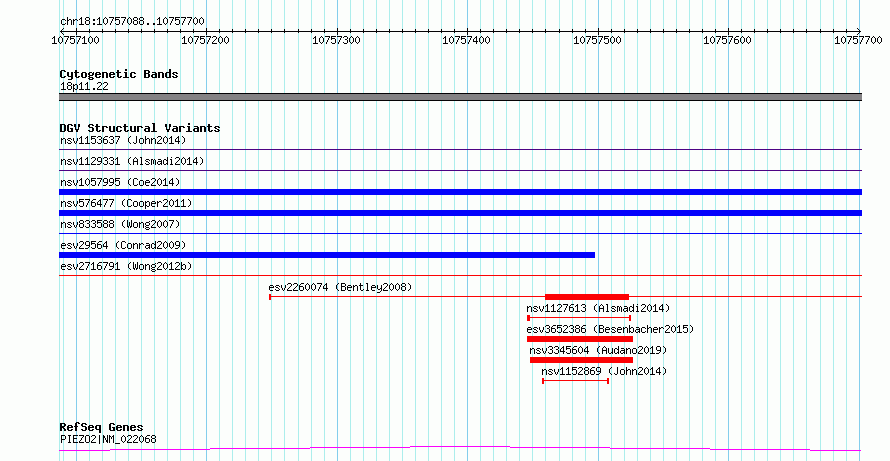
Task: Click the red bar of nsv3345604
Action: 581,360
